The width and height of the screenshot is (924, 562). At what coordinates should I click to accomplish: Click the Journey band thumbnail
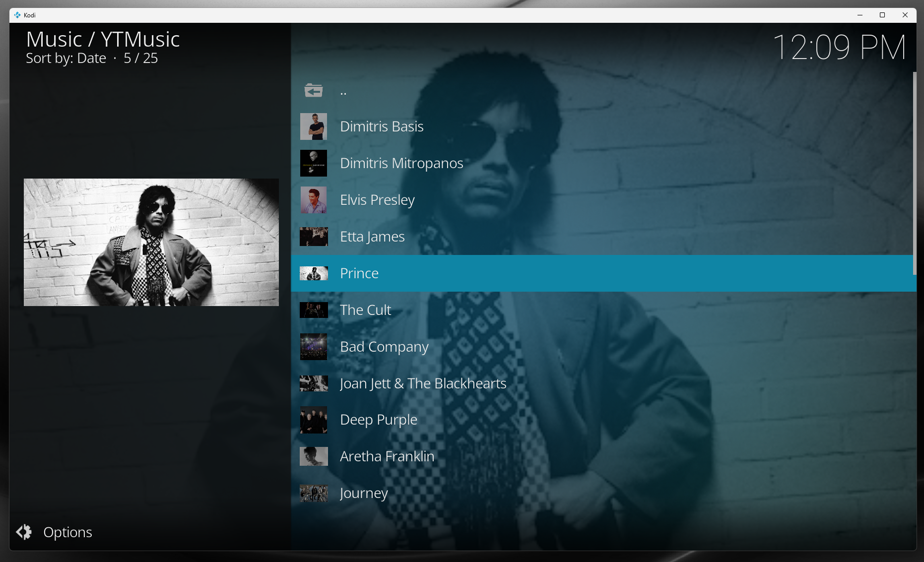coord(314,493)
